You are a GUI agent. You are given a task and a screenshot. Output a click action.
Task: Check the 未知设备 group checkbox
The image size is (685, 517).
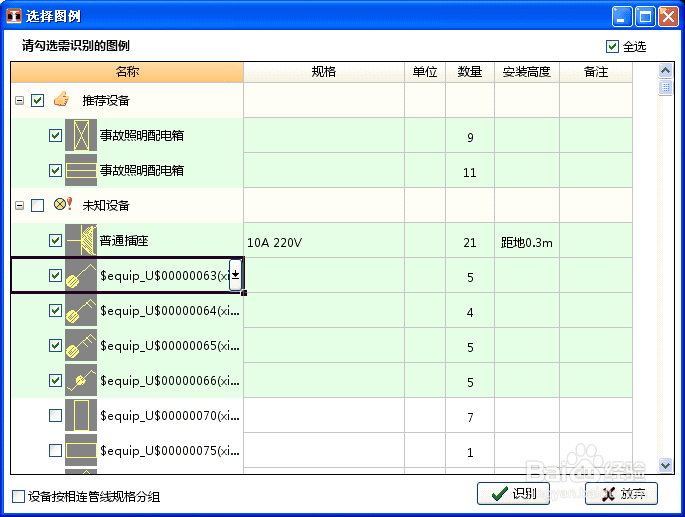[x=38, y=205]
